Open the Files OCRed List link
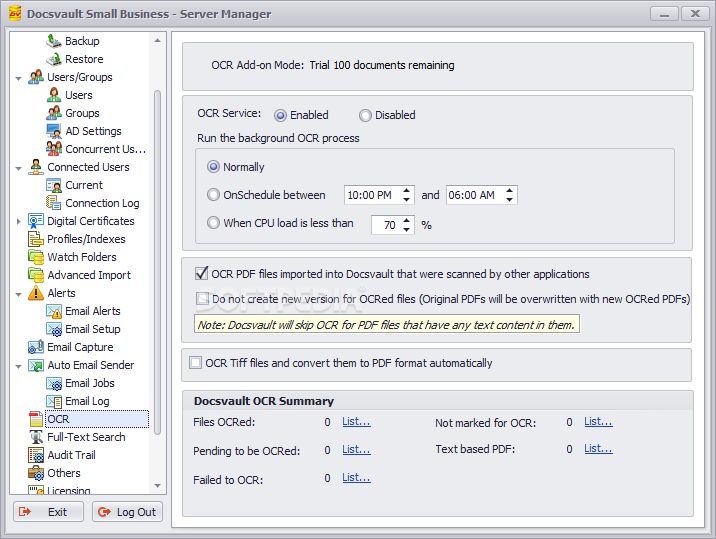 click(x=356, y=422)
